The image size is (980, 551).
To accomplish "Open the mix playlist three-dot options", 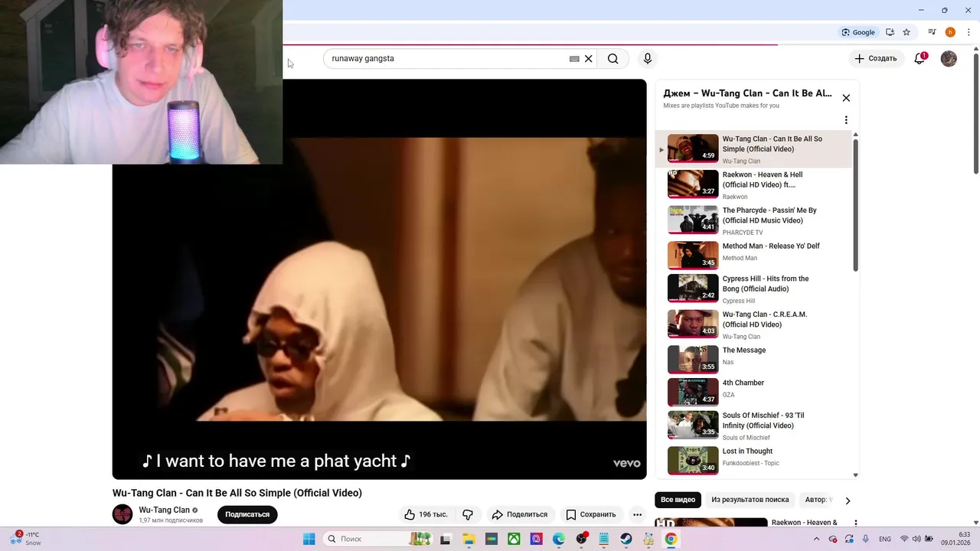I will point(846,120).
